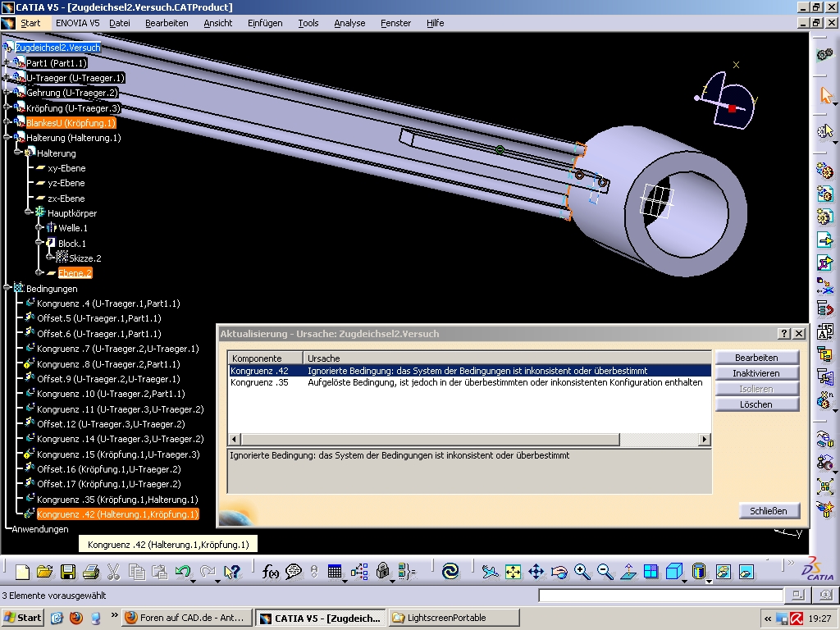The width and height of the screenshot is (840, 630).
Task: Click the Bearbeiten button in update dialog
Action: pos(756,358)
